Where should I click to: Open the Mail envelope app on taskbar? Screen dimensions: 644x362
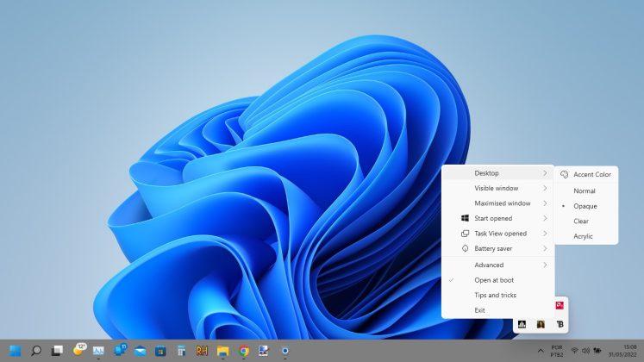pyautogui.click(x=140, y=351)
